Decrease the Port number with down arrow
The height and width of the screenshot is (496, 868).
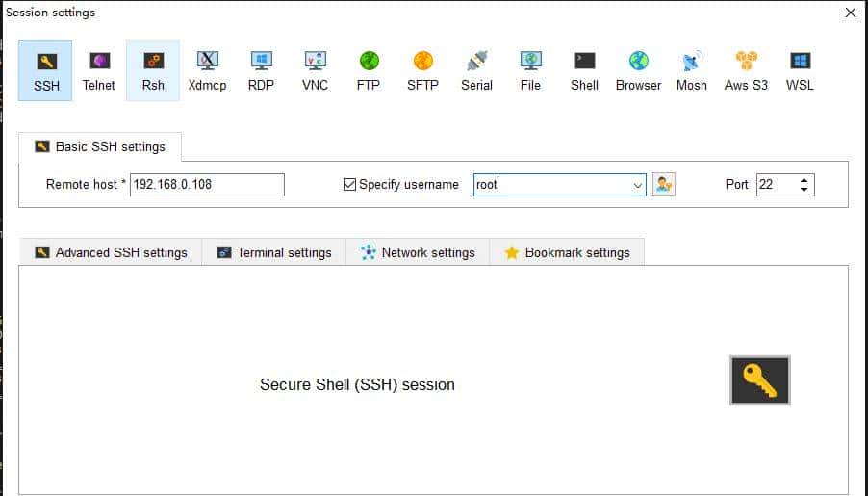(x=804, y=190)
